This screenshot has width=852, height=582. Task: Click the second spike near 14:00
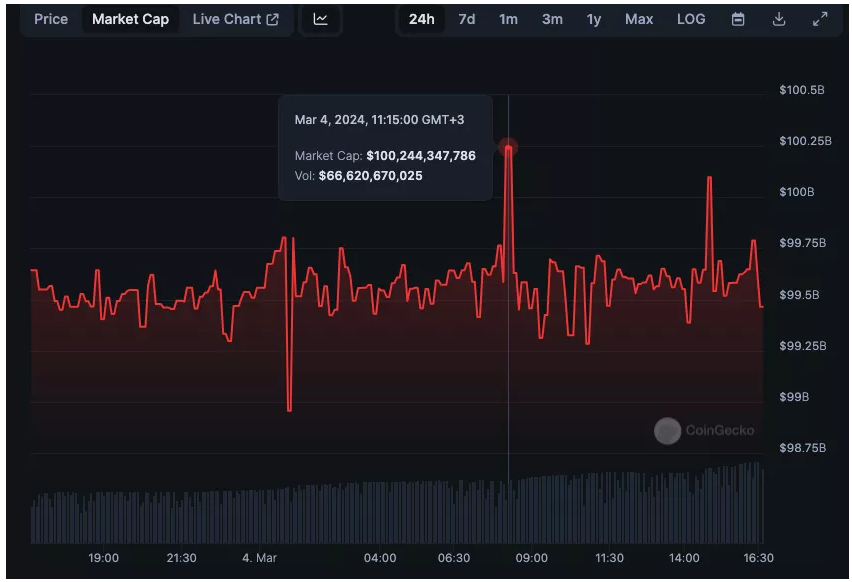709,179
